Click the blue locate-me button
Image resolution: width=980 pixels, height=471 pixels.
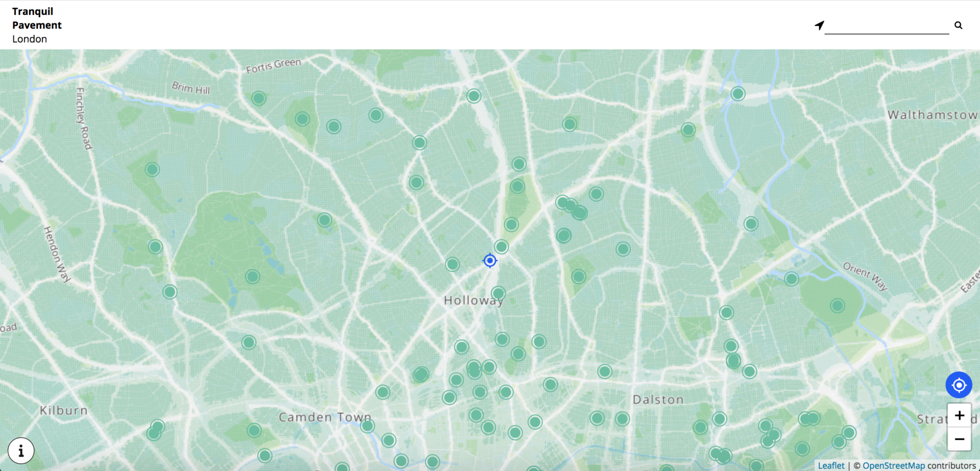[x=959, y=385]
